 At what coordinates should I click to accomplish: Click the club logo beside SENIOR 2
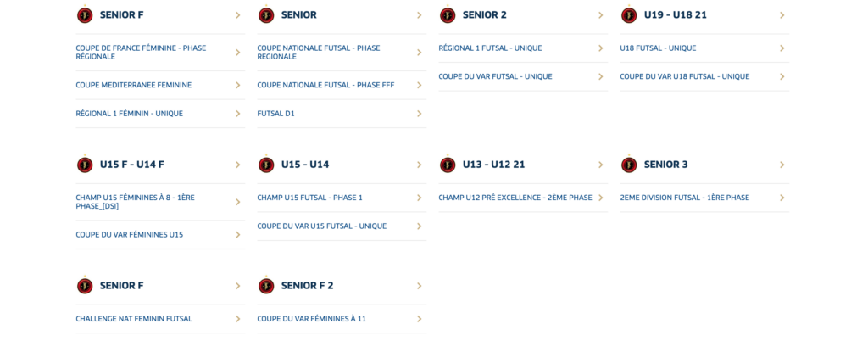point(448,15)
